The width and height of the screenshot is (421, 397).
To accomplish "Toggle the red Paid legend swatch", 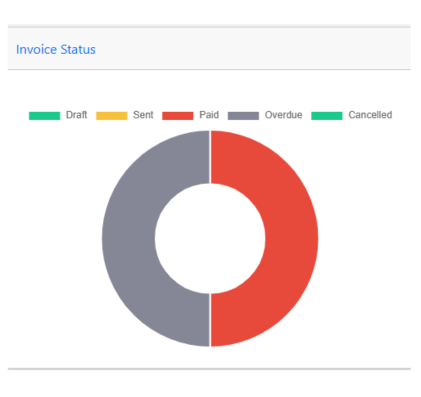I will tap(178, 115).
